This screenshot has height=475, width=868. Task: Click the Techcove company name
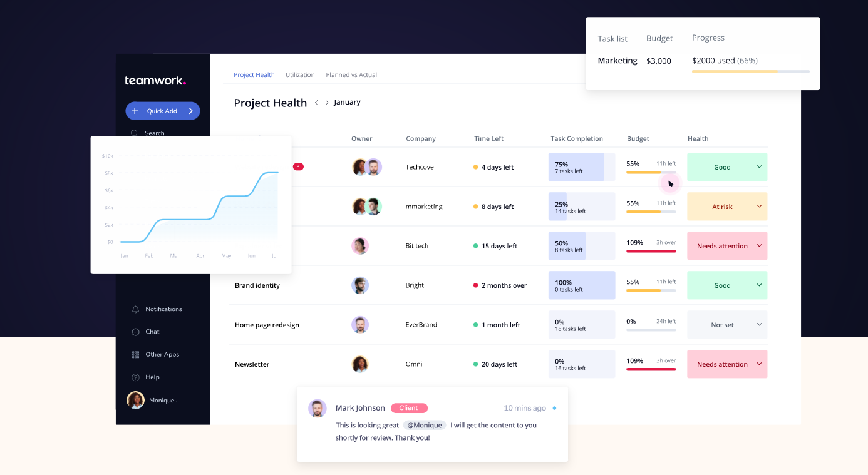tap(420, 167)
